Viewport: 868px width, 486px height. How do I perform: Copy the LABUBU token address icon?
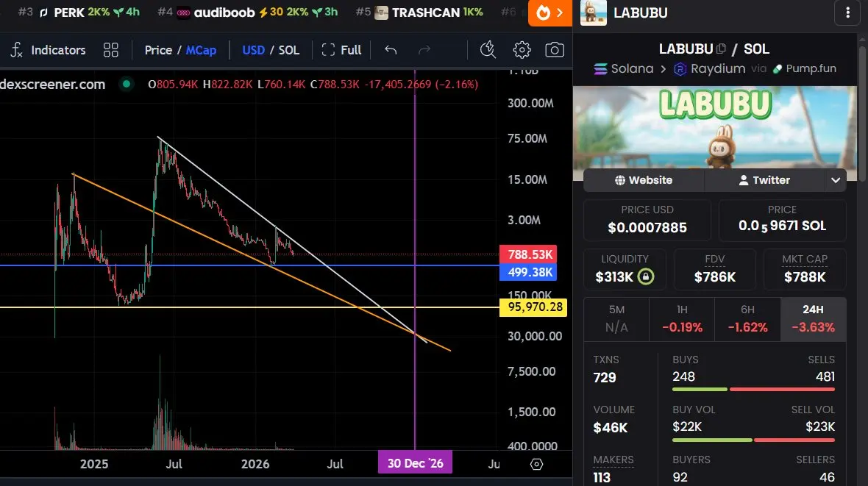[x=721, y=49]
